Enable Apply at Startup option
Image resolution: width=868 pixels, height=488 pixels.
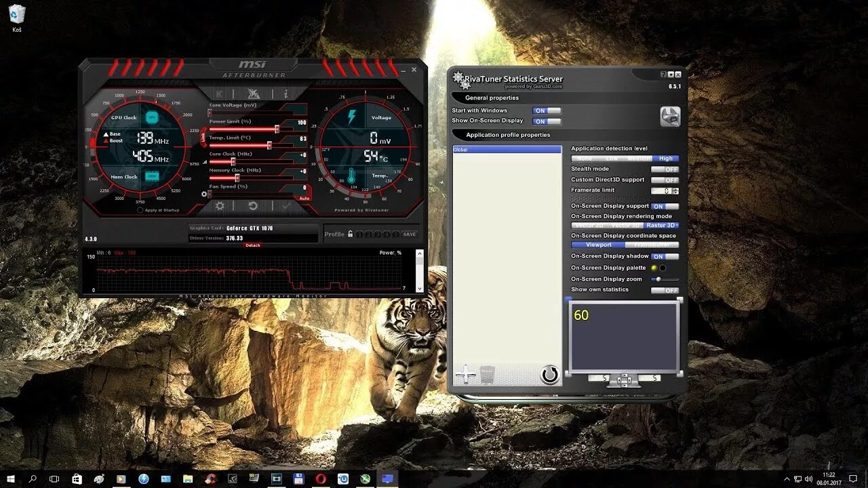140,210
